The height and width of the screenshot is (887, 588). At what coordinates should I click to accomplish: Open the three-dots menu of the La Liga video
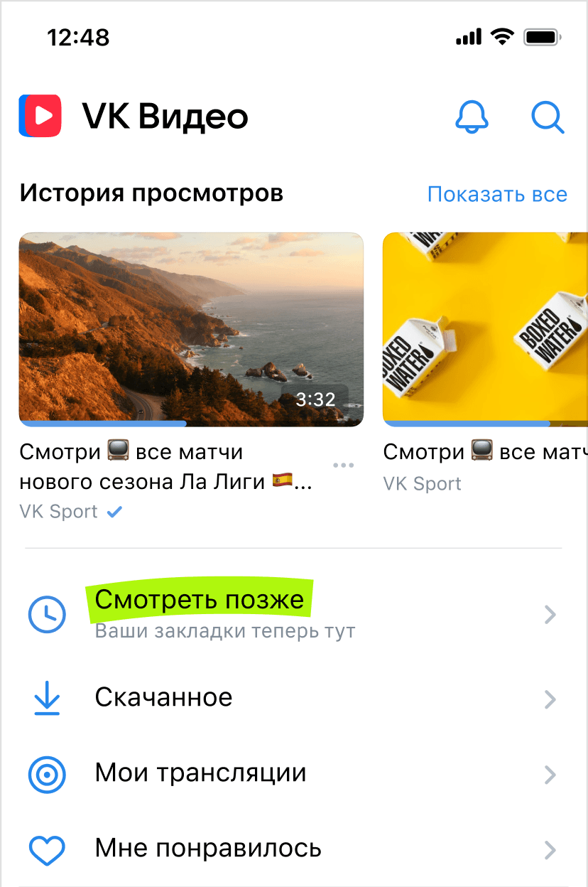click(344, 466)
